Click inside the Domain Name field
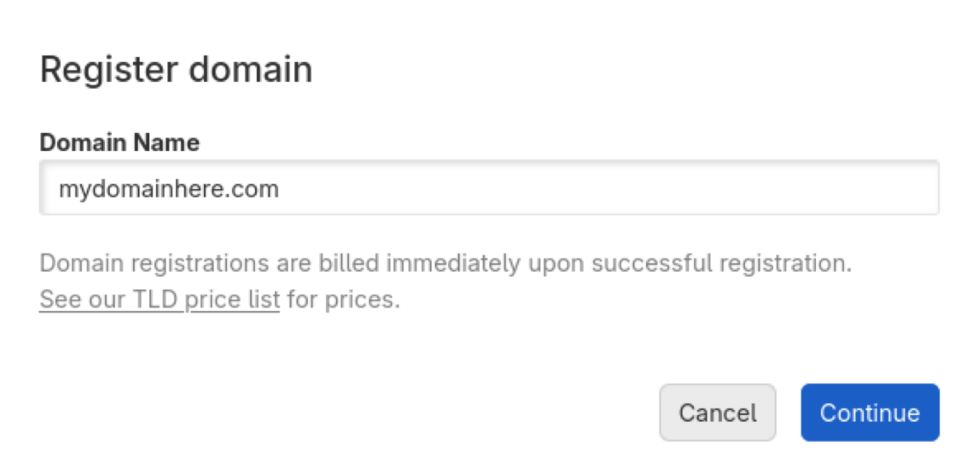This screenshot has height=475, width=980. tap(459, 188)
